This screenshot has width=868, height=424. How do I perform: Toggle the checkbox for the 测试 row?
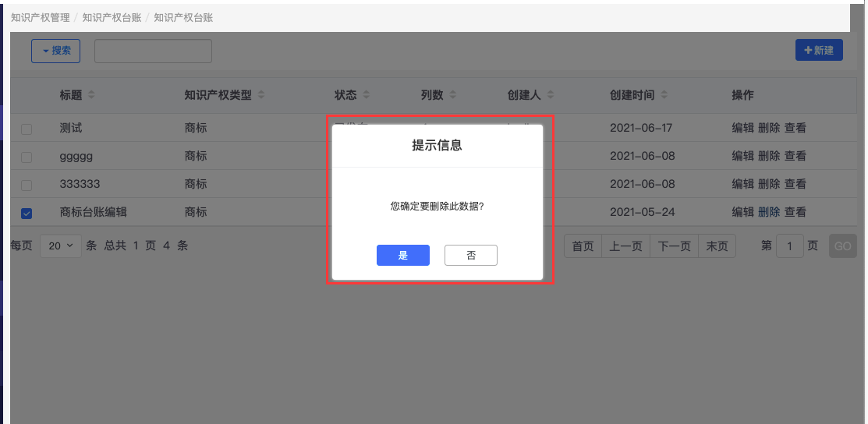pyautogui.click(x=27, y=129)
